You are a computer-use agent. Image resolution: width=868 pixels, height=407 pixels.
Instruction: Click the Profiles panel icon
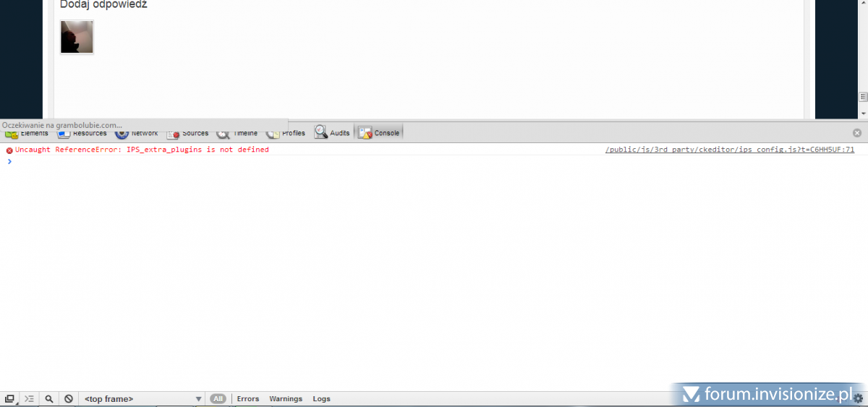click(273, 134)
